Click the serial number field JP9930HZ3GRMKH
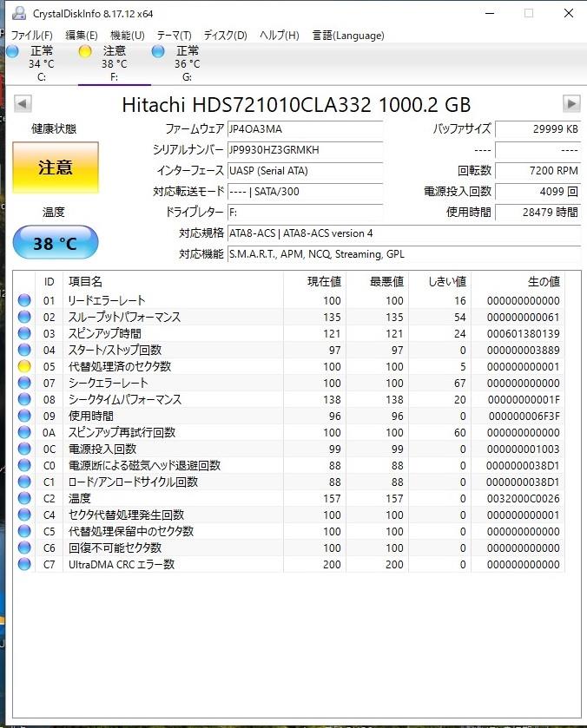Viewport: 587px width, 728px height. pos(305,150)
